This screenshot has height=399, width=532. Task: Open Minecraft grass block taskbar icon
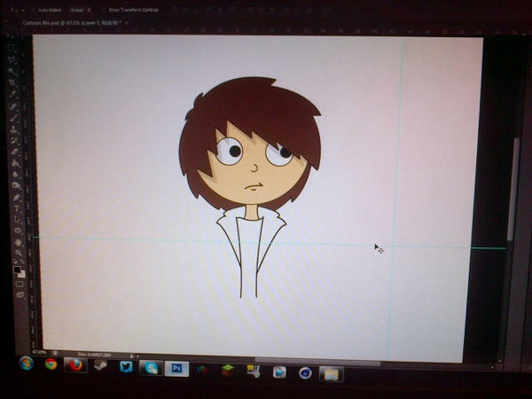228,370
